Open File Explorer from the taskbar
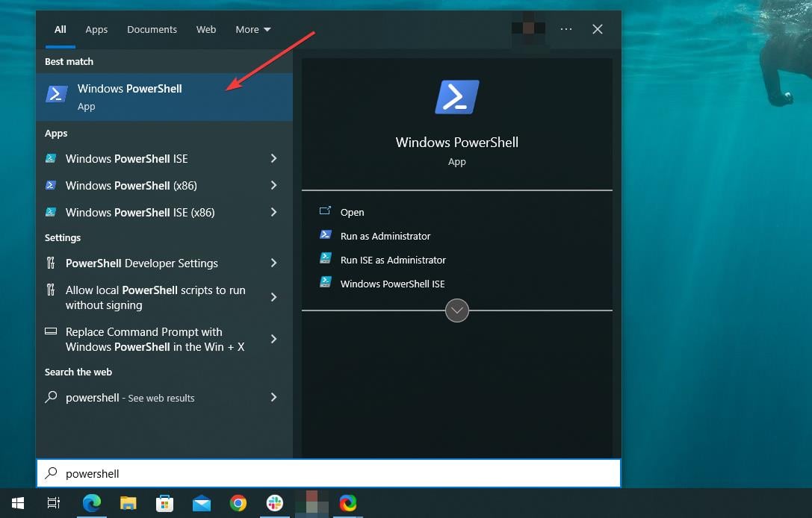 (128, 503)
